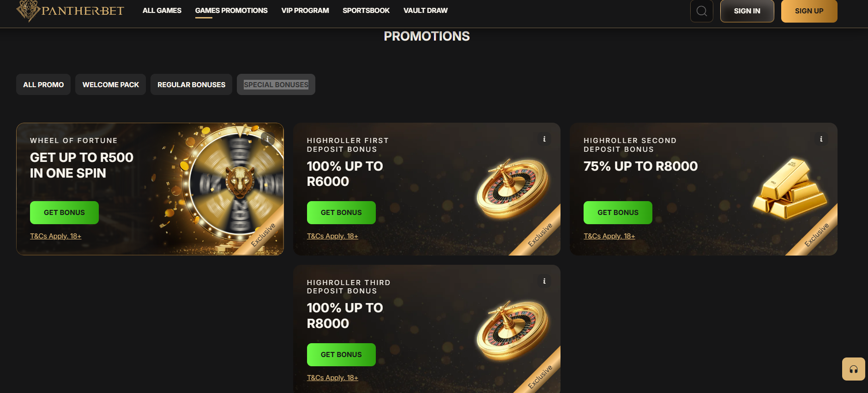Open the search icon in the header
This screenshot has width=868, height=393.
pyautogui.click(x=702, y=11)
